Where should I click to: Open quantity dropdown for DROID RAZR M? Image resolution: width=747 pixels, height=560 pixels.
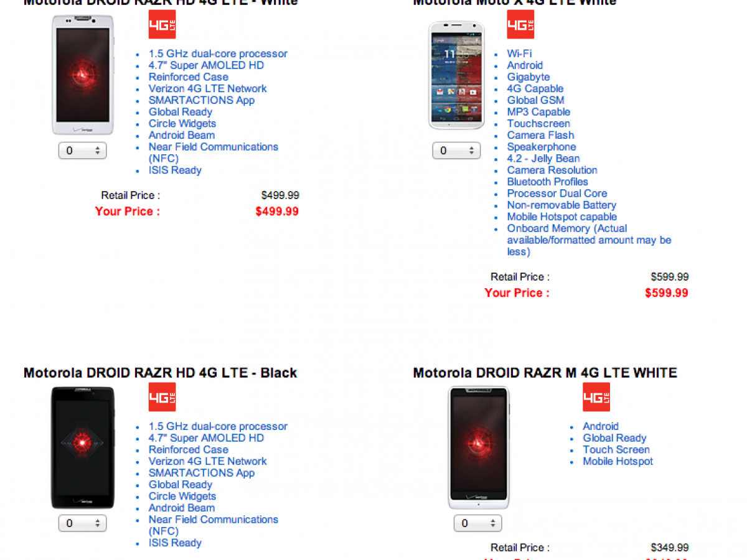pyautogui.click(x=478, y=523)
